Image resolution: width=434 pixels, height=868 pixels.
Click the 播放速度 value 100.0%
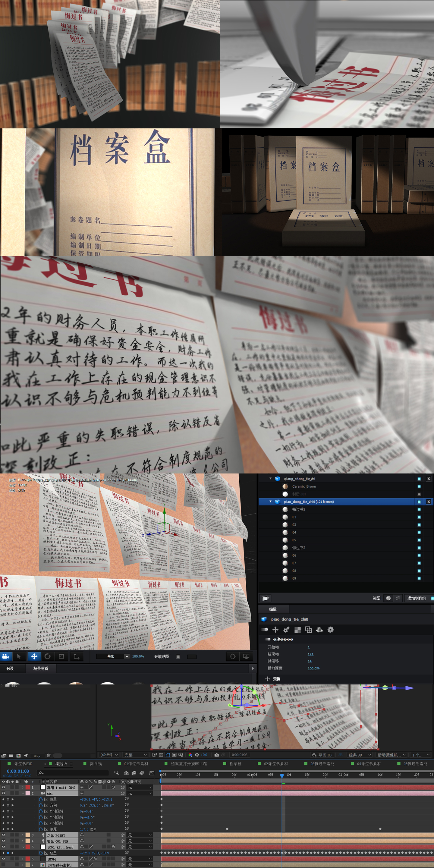click(x=313, y=668)
